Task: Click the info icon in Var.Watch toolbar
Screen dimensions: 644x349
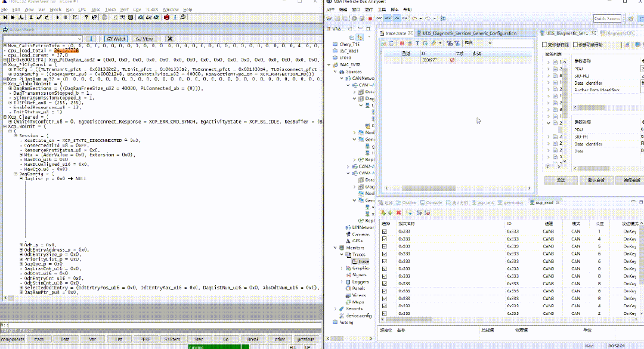Action: [x=91, y=39]
